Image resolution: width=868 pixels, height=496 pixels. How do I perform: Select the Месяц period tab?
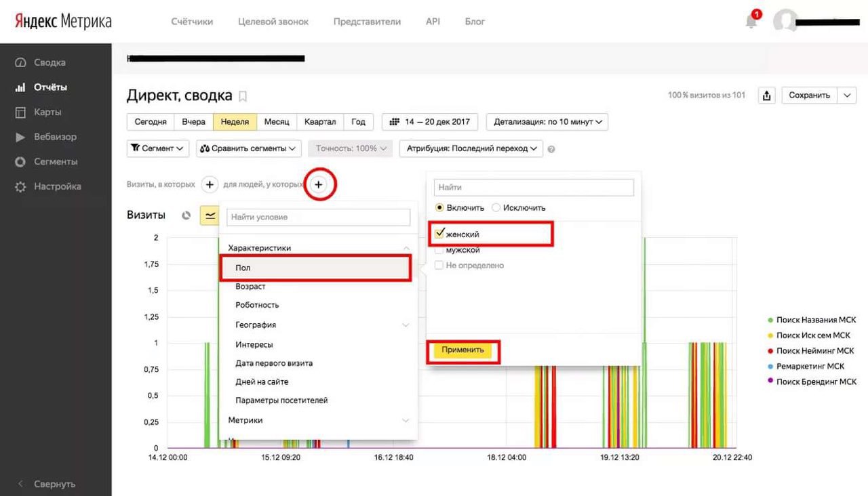click(277, 122)
